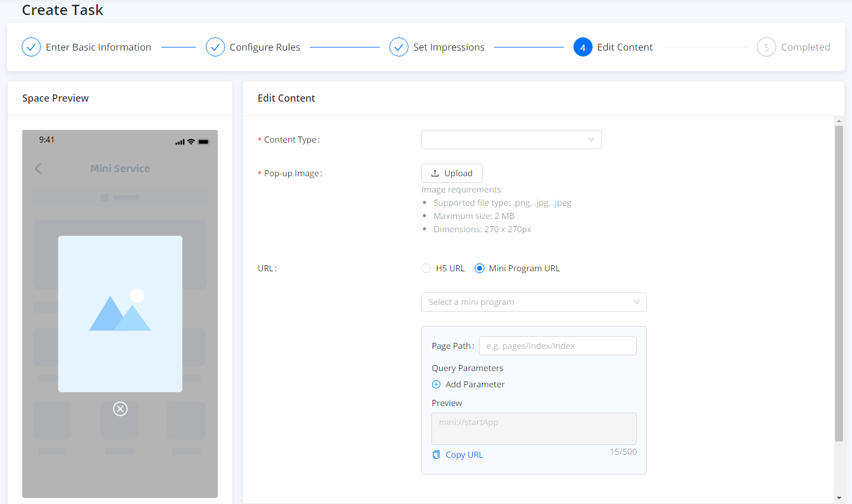Click the Configure Rules checkmark icon
This screenshot has height=504, width=852.
tap(215, 47)
